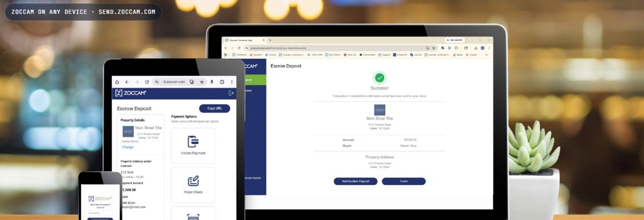The width and height of the screenshot is (644, 220).
Task: Click Success! message text
Action: point(380,88)
